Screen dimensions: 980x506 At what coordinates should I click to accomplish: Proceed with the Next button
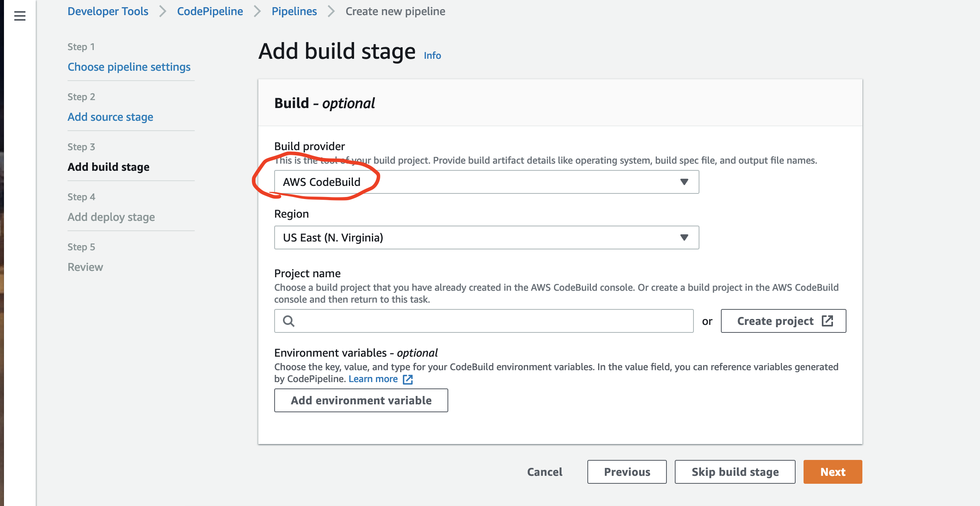[833, 472]
